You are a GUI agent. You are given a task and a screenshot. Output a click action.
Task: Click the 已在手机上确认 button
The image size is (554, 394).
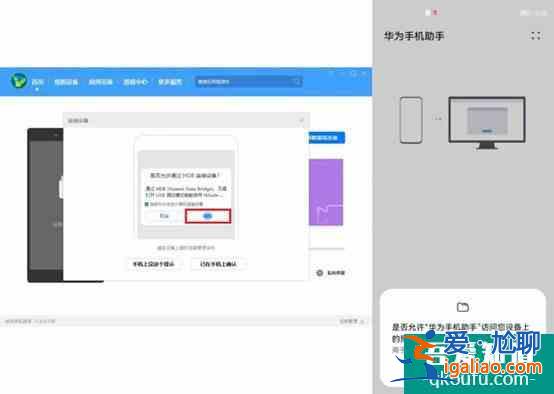[x=218, y=264]
